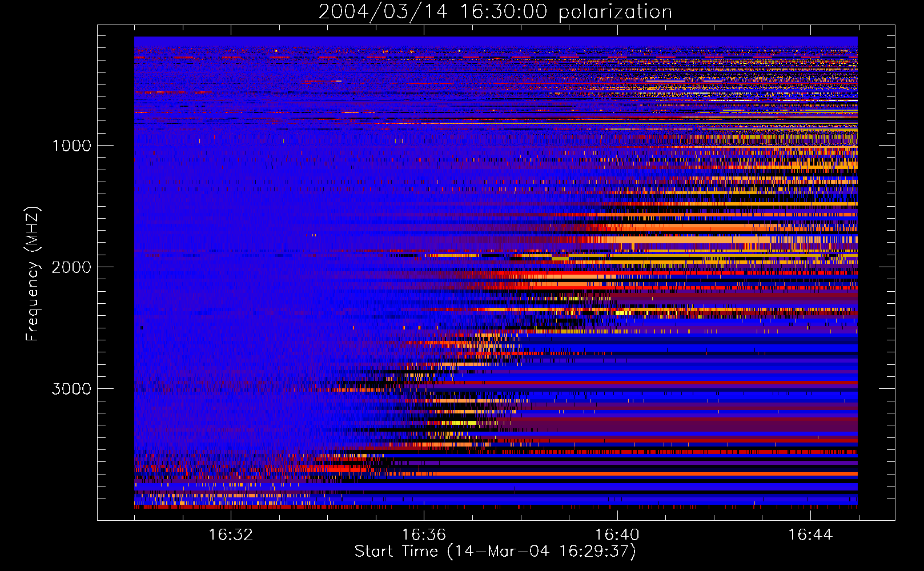Click the '3000' frequency tick label
The width and height of the screenshot is (924, 571).
[71, 389]
